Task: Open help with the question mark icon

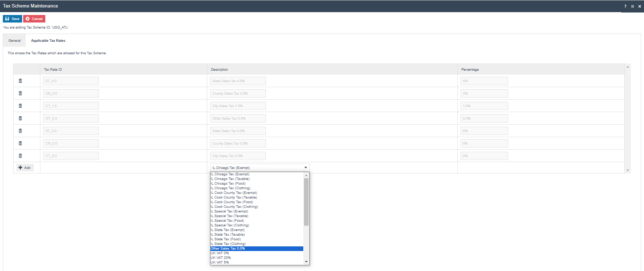Action: point(625,6)
